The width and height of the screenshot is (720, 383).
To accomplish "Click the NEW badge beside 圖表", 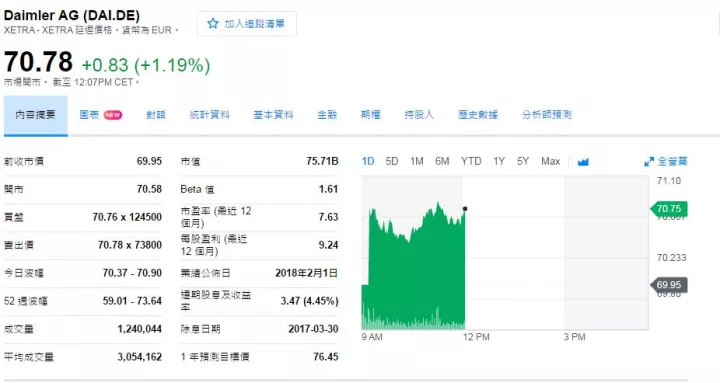I will point(112,115).
